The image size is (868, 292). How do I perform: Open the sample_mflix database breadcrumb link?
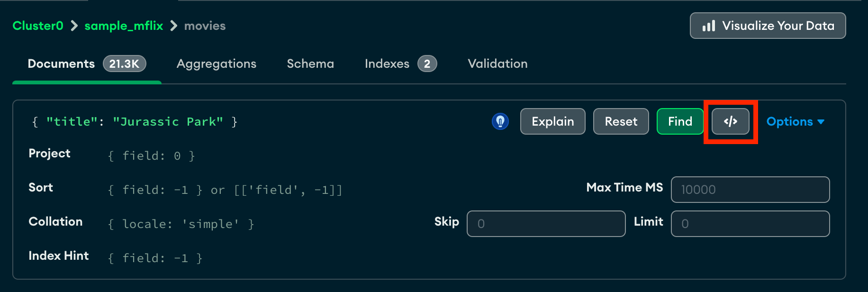pos(124,26)
